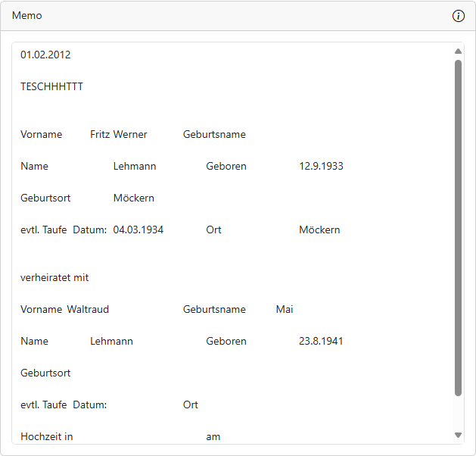Screen dimensions: 476x456
Task: Click the 'verheiratet mit' line
Action: (x=54, y=277)
